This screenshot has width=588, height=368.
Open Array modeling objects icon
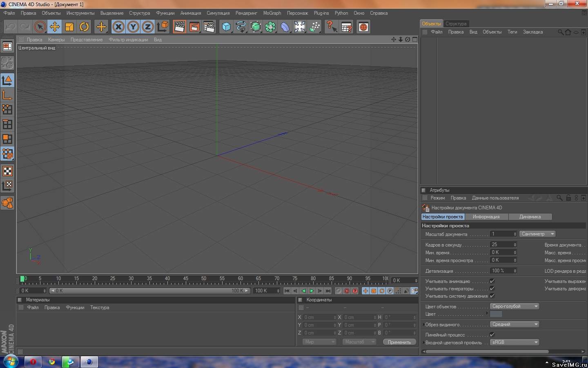(270, 27)
